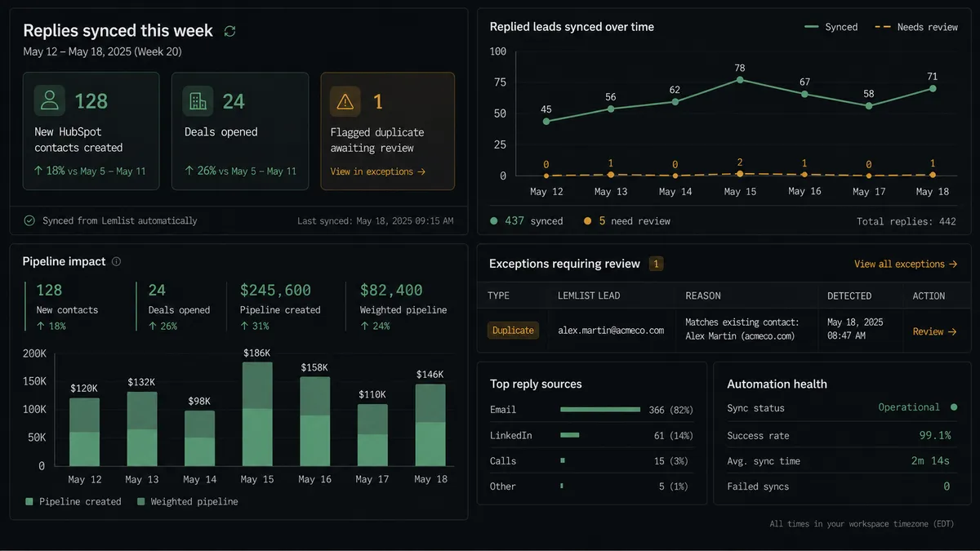This screenshot has width=980, height=551.
Task: Open View all exceptions link
Action: (x=906, y=264)
